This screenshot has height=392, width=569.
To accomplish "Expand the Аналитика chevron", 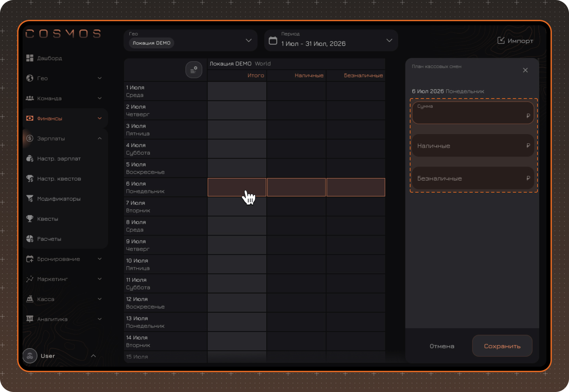I will [x=100, y=319].
